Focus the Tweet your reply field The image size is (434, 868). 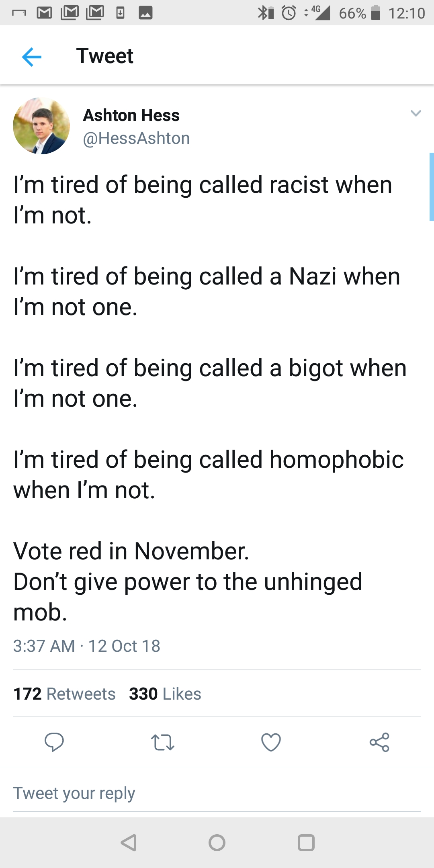217,793
